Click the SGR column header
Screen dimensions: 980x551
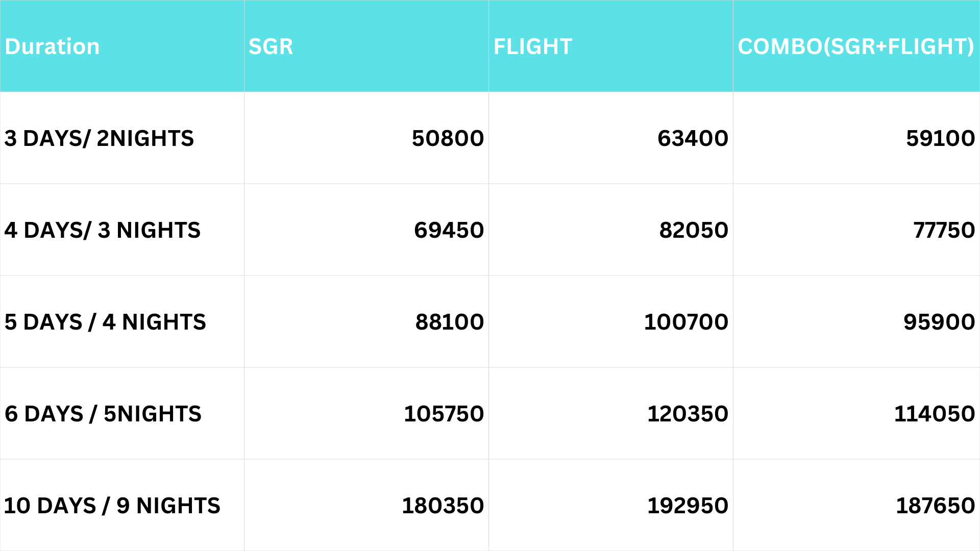(x=271, y=46)
